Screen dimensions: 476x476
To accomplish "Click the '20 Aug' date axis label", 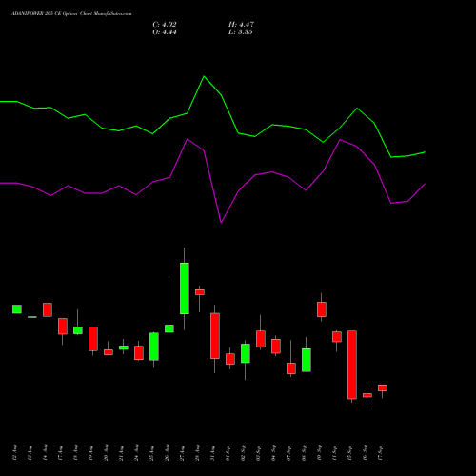I will point(106,453).
